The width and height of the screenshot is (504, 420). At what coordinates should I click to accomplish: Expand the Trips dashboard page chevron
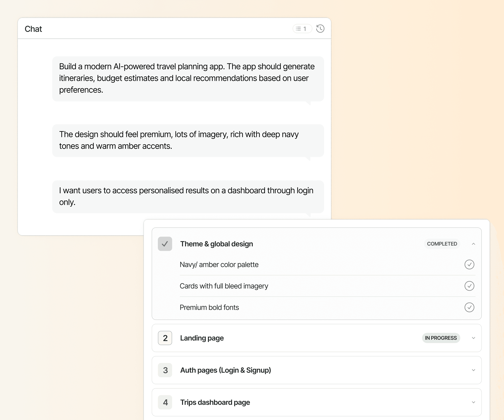473,402
